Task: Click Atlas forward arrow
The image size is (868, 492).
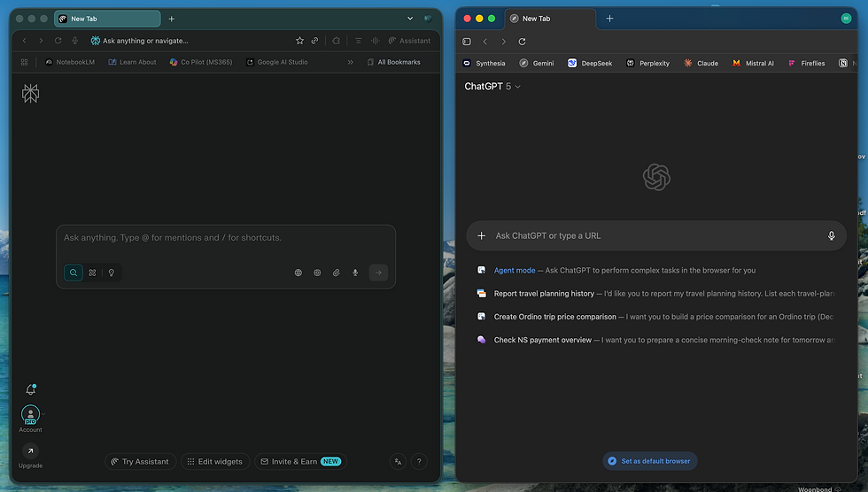Action: (503, 42)
